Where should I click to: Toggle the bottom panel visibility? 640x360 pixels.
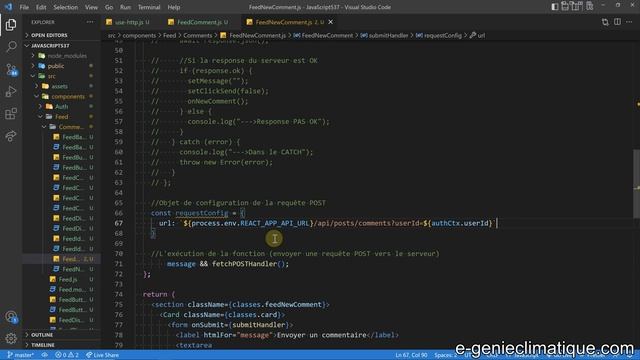point(565,6)
